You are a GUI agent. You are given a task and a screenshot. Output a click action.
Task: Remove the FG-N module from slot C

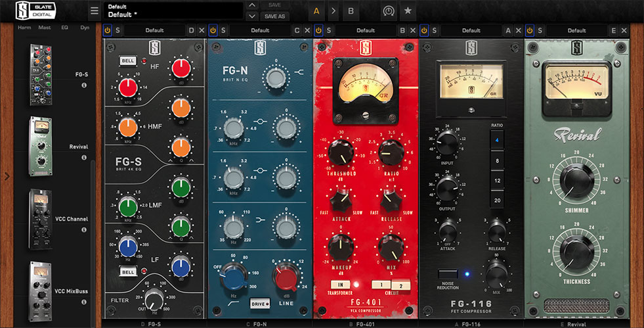307,30
